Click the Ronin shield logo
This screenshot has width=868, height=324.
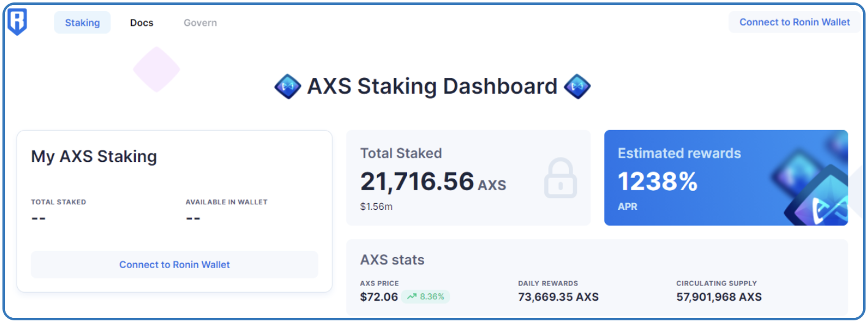pos(17,23)
